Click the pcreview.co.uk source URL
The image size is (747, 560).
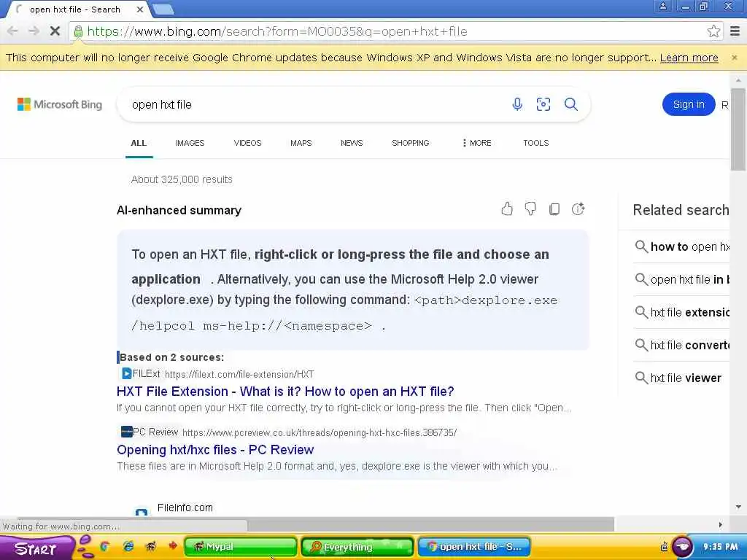[320, 432]
